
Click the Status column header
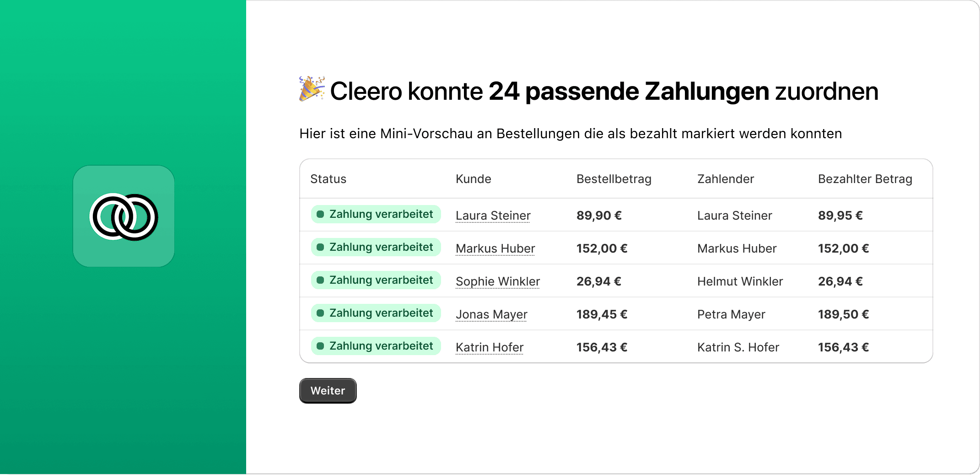[328, 179]
